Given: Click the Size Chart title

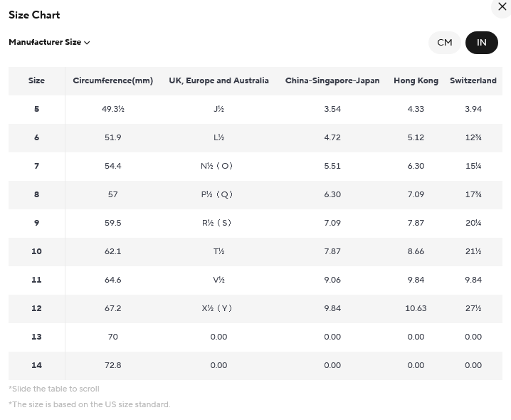Looking at the screenshot, I should coord(34,15).
